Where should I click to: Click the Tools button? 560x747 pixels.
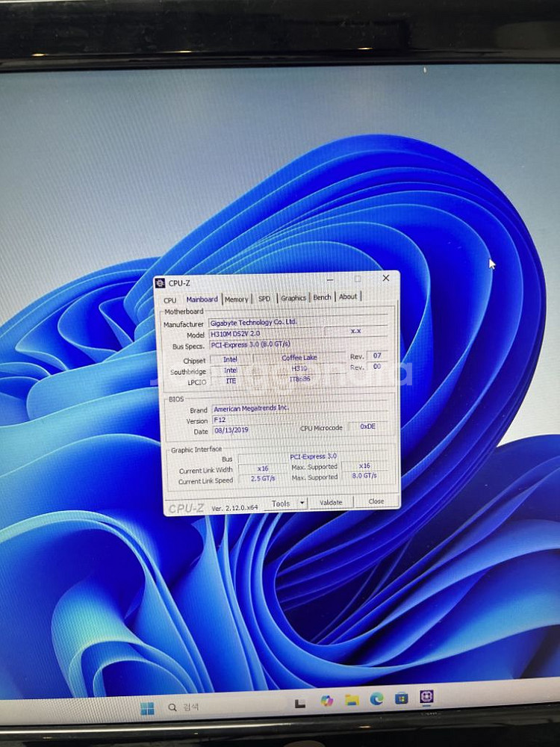coord(281,503)
